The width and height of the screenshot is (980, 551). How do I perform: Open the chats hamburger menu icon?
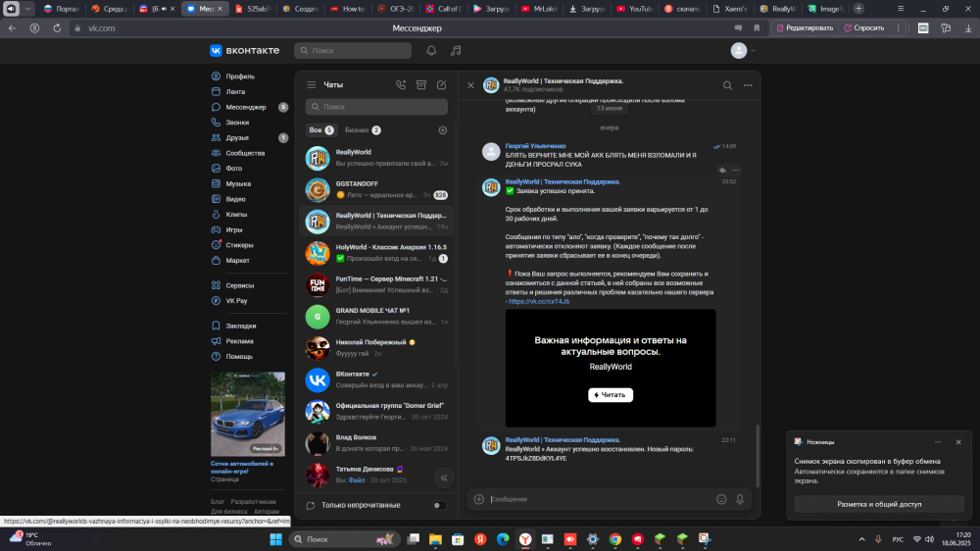tap(312, 85)
